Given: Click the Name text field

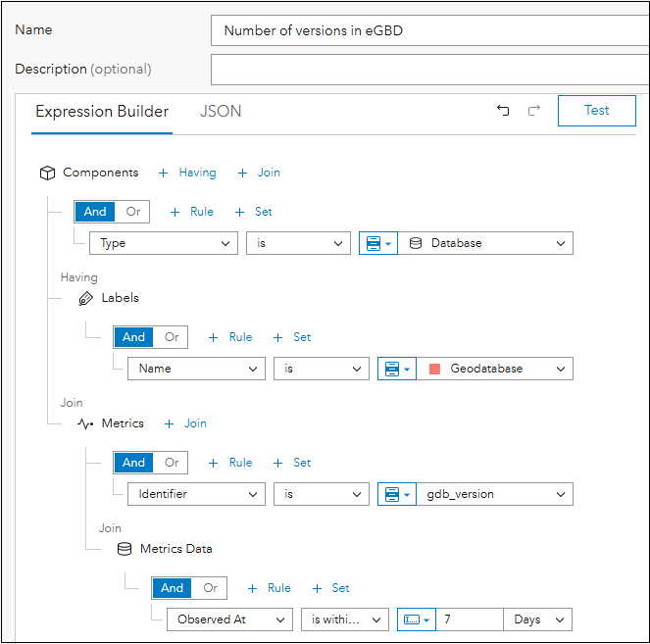Looking at the screenshot, I should tap(429, 30).
